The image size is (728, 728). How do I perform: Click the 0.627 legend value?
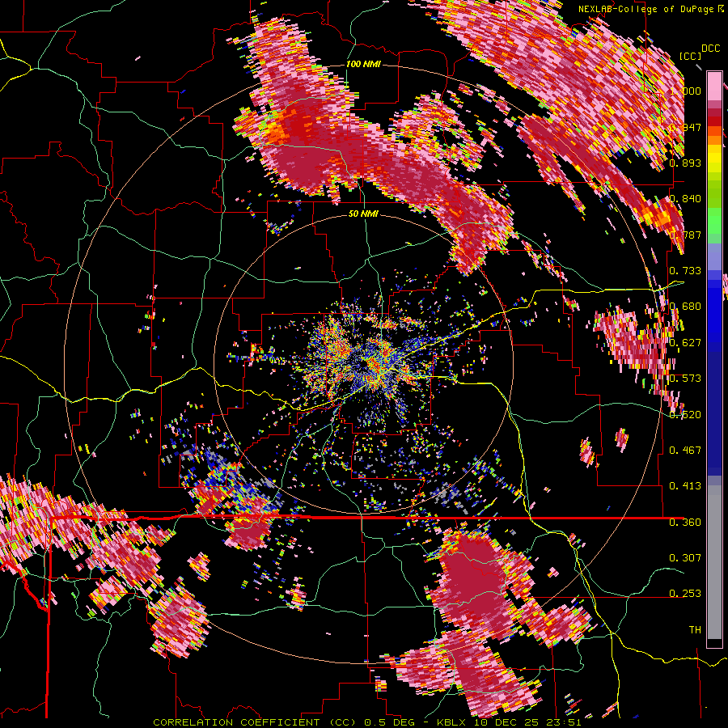(685, 343)
